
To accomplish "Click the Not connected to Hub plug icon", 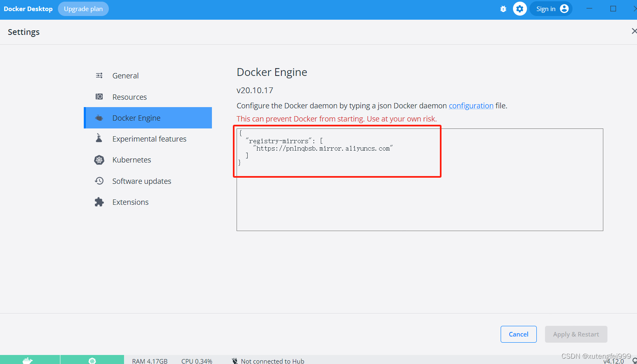I will pos(235,361).
